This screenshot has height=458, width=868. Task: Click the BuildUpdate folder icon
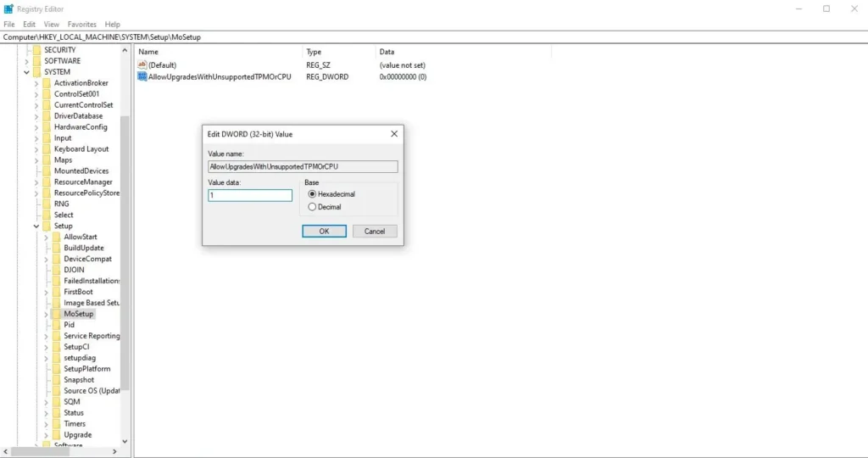click(x=57, y=249)
